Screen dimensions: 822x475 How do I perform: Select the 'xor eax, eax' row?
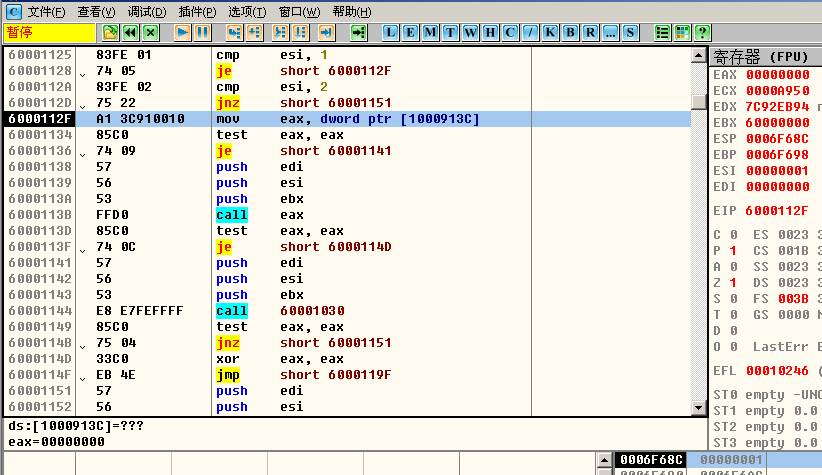tap(347, 359)
